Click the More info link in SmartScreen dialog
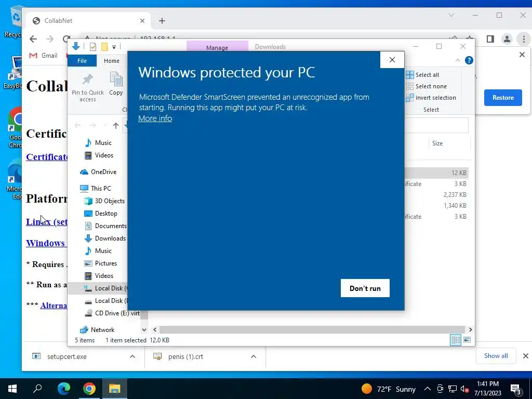Image resolution: width=532 pixels, height=399 pixels. click(x=155, y=118)
